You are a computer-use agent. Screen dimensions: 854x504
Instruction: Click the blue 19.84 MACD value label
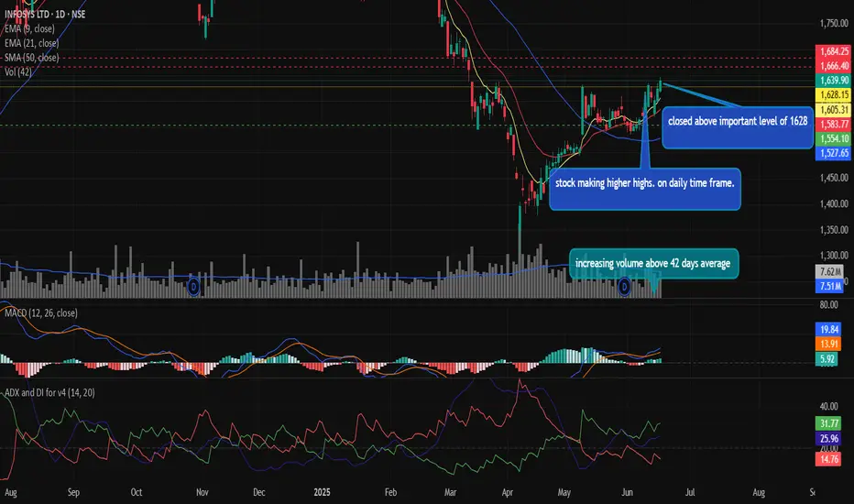[827, 329]
